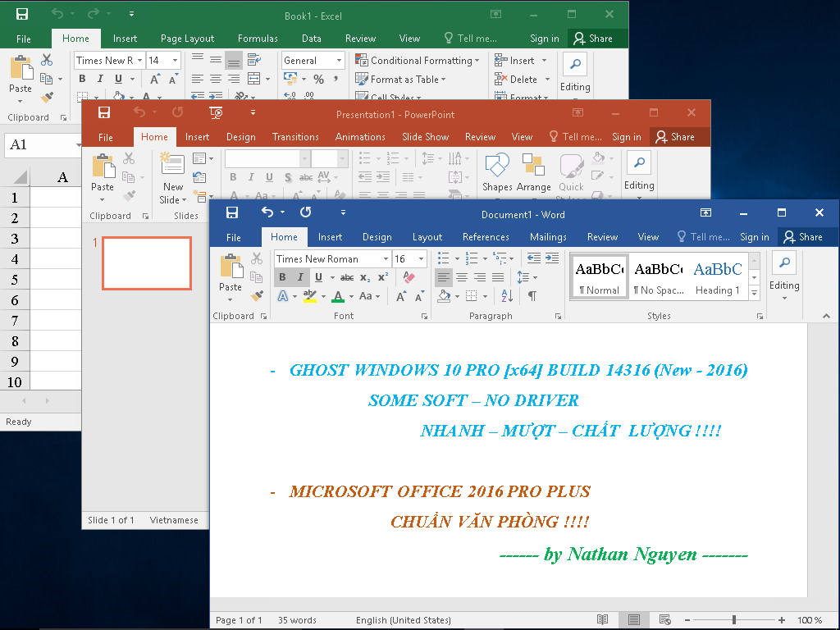Toggle Underline in Word font group
The height and width of the screenshot is (630, 840).
318,277
